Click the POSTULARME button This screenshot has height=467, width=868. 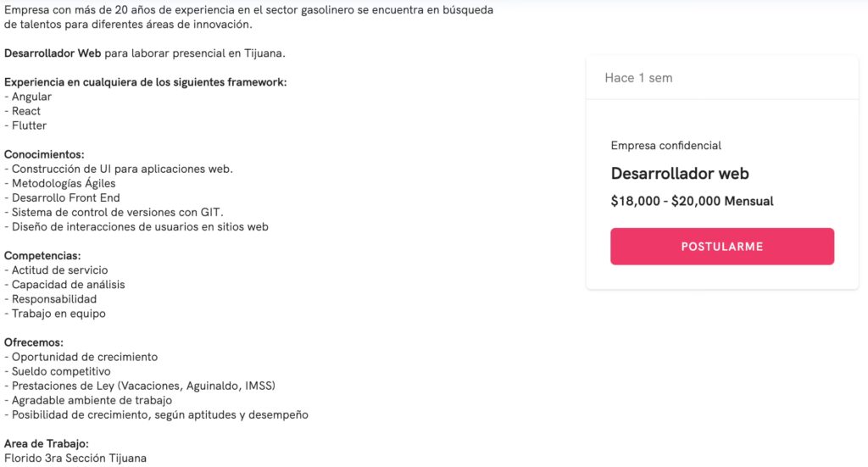tap(722, 247)
